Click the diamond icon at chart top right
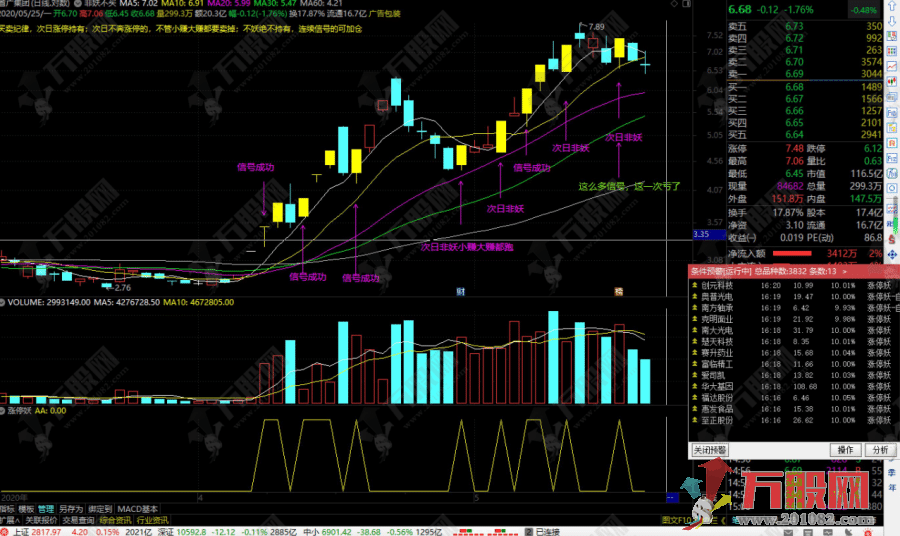This screenshot has height=536, width=900. click(674, 3)
